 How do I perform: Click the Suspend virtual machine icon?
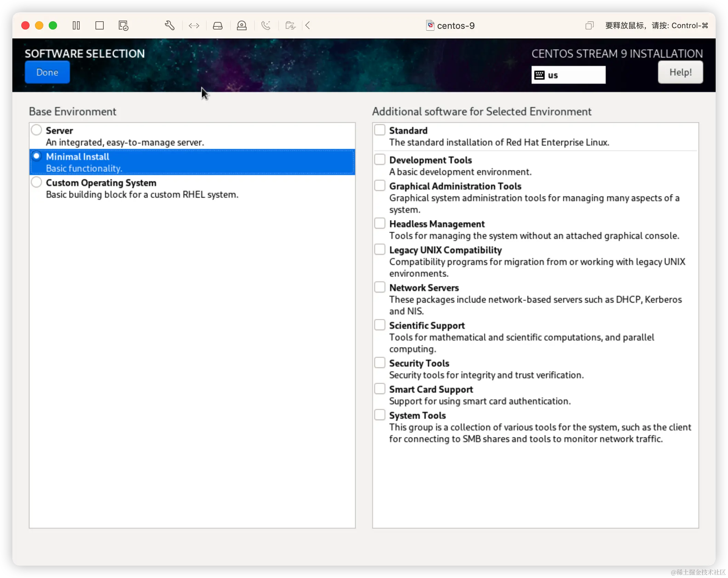click(76, 25)
